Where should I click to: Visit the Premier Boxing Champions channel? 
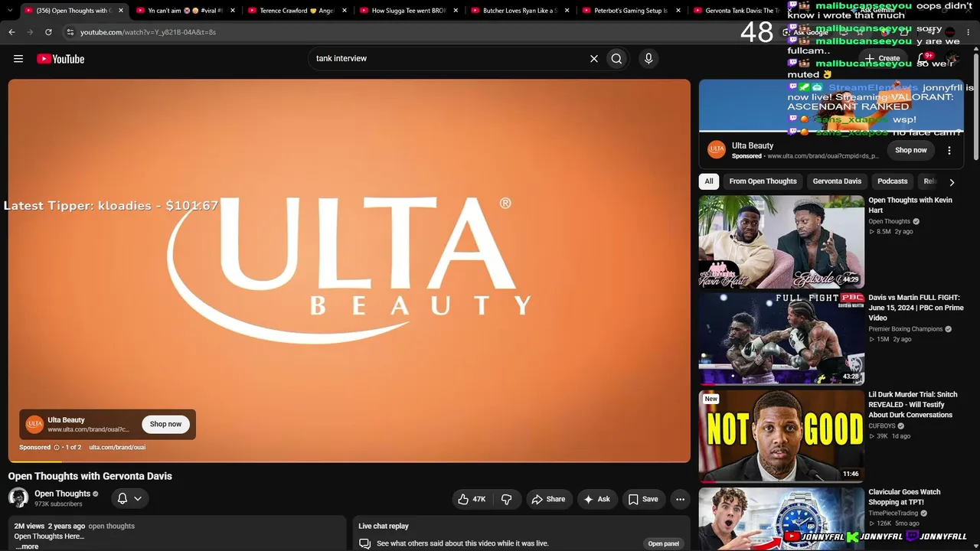point(905,329)
